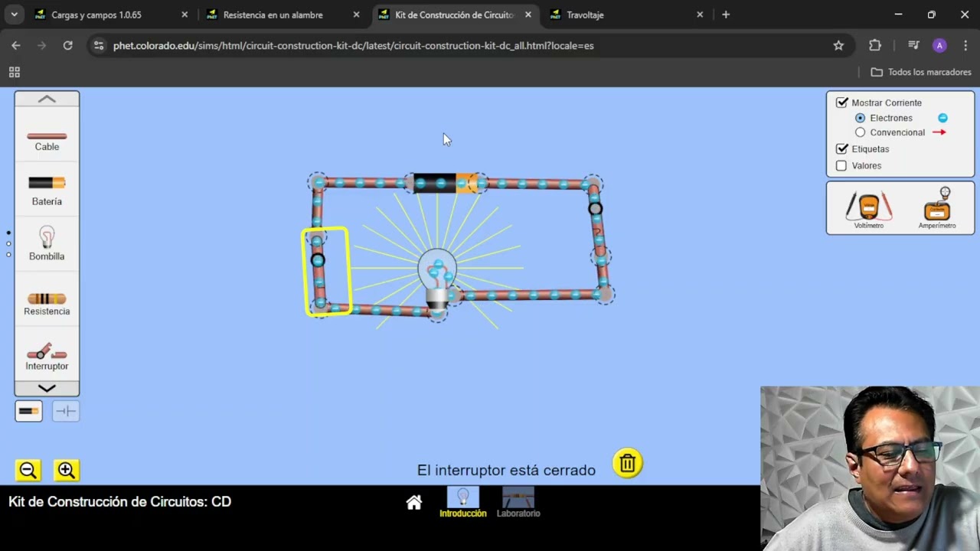
Task: Open the Todos los marcadores folder
Action: tap(921, 72)
